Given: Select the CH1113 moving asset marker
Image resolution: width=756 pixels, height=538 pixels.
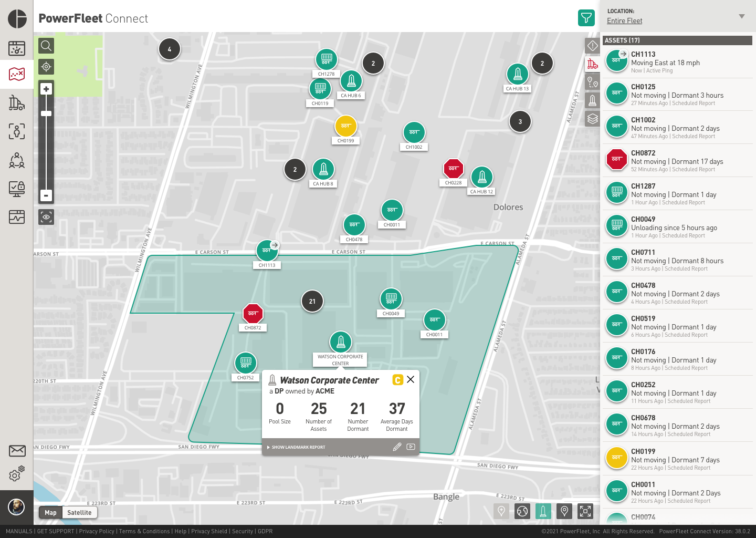Looking at the screenshot, I should (267, 251).
